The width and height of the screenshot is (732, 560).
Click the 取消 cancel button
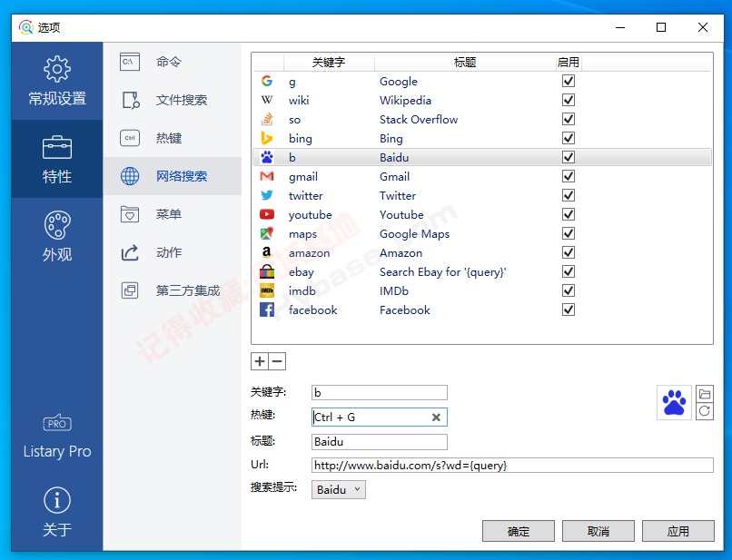598,531
